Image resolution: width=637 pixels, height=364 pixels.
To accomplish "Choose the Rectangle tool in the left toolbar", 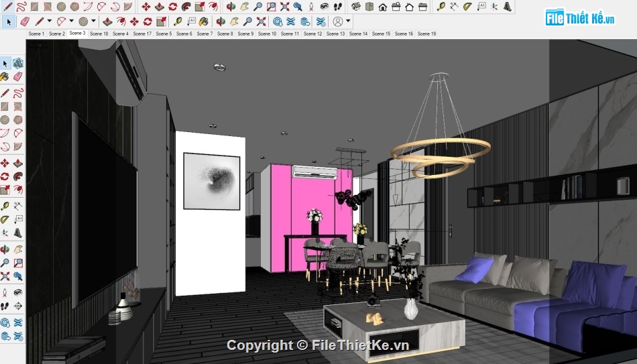I will [x=5, y=107].
